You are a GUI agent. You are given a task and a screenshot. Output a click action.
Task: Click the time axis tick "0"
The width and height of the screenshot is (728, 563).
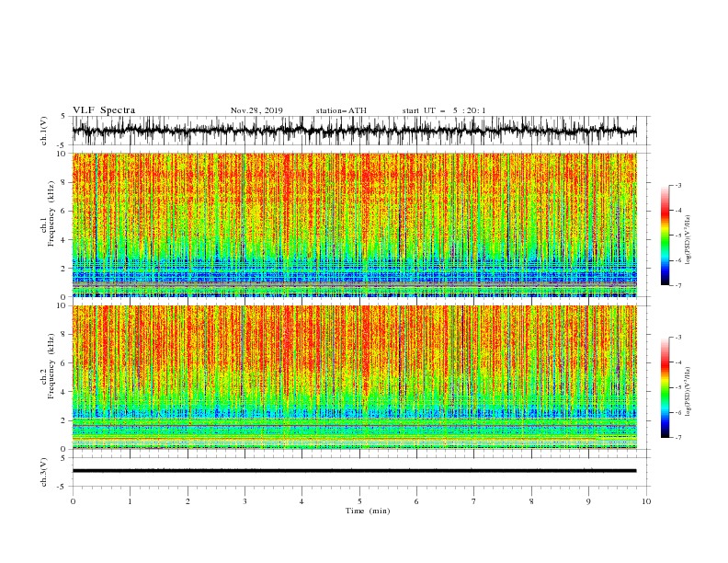pyautogui.click(x=73, y=501)
